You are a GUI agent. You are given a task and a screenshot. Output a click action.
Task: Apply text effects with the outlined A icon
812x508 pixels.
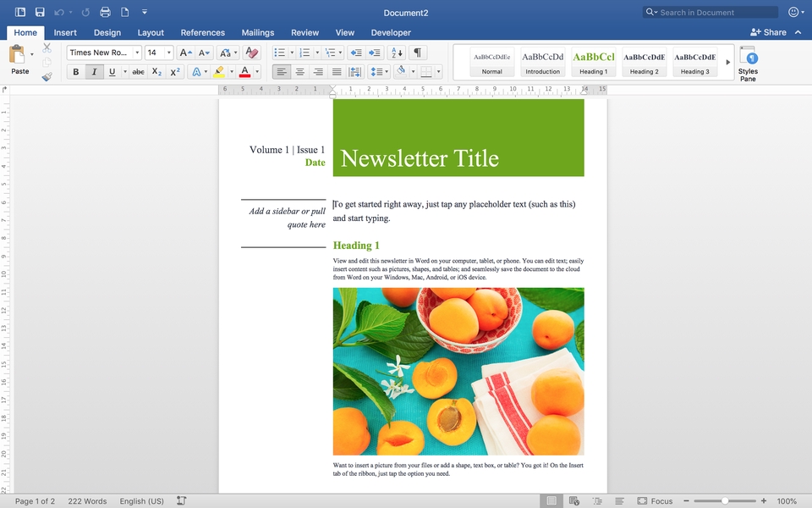coord(196,71)
